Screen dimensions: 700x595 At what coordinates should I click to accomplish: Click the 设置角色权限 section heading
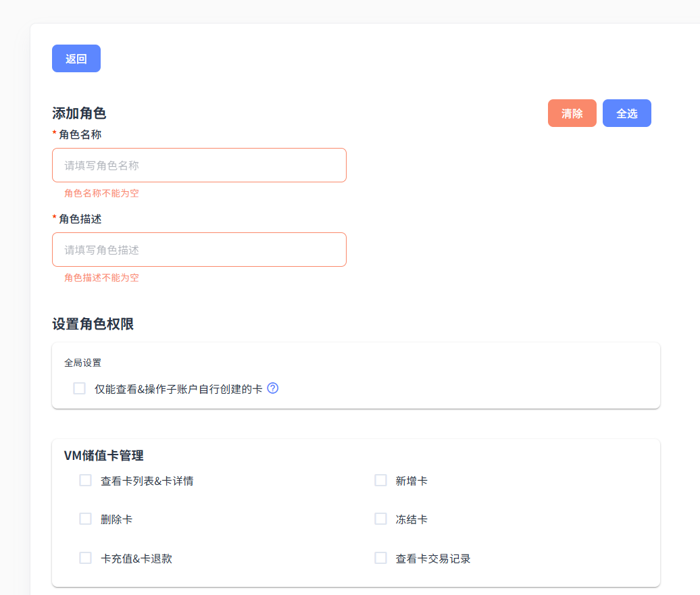[x=93, y=324]
